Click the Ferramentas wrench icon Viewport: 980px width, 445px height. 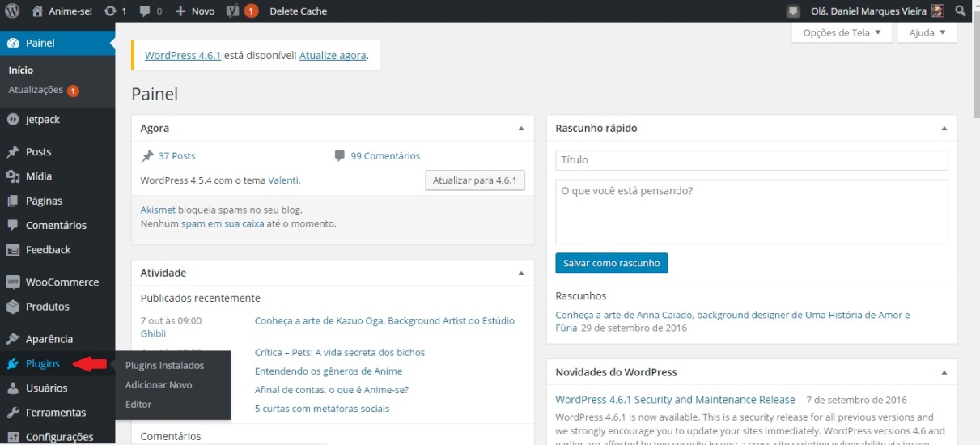point(12,413)
